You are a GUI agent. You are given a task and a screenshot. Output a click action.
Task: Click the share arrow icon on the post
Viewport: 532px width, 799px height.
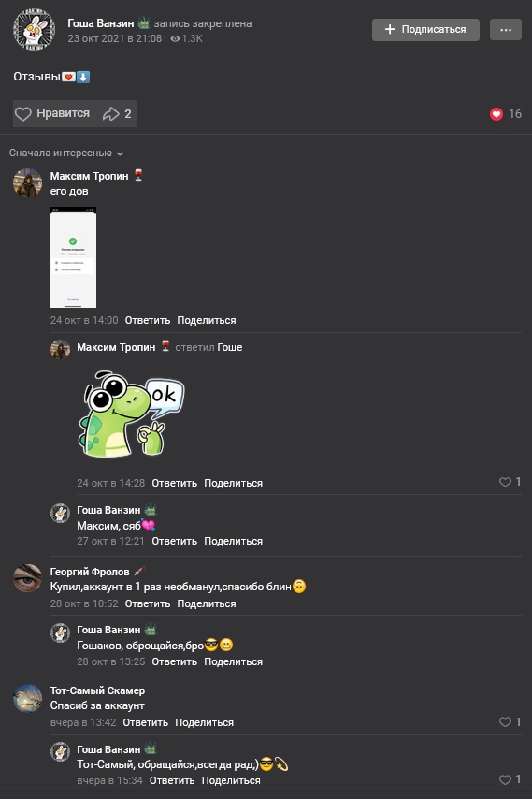110,113
